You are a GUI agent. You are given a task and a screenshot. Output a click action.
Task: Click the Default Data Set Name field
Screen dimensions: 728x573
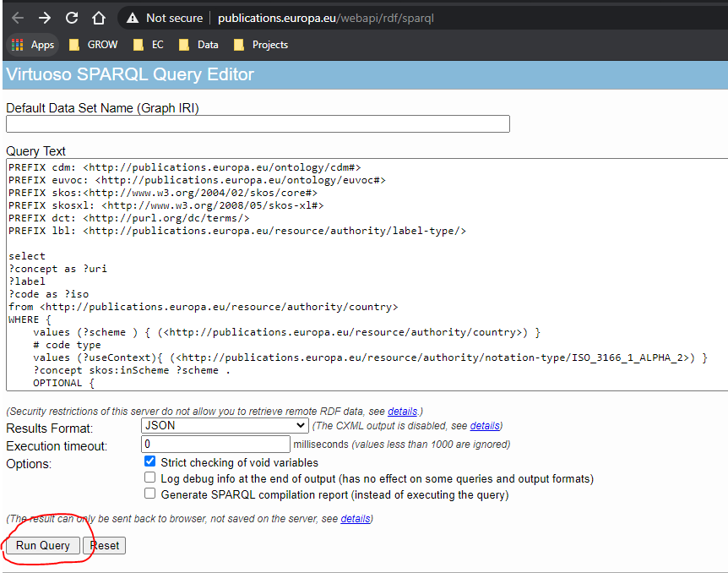pyautogui.click(x=258, y=124)
